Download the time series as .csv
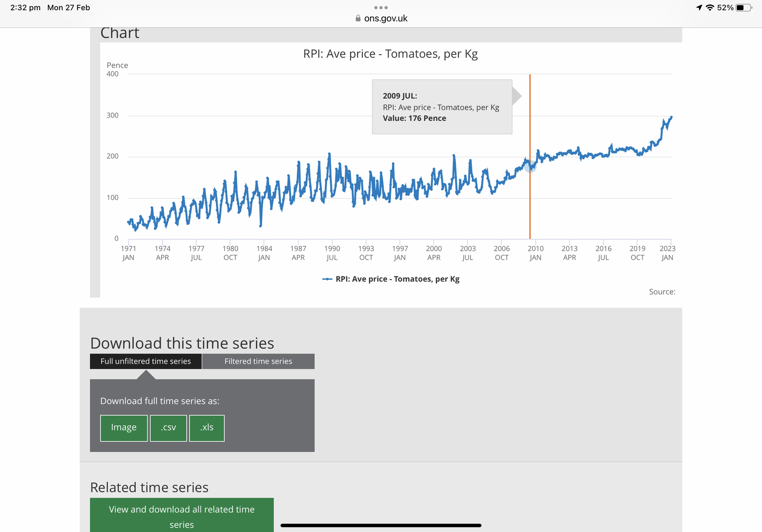Image resolution: width=762 pixels, height=532 pixels. point(168,428)
